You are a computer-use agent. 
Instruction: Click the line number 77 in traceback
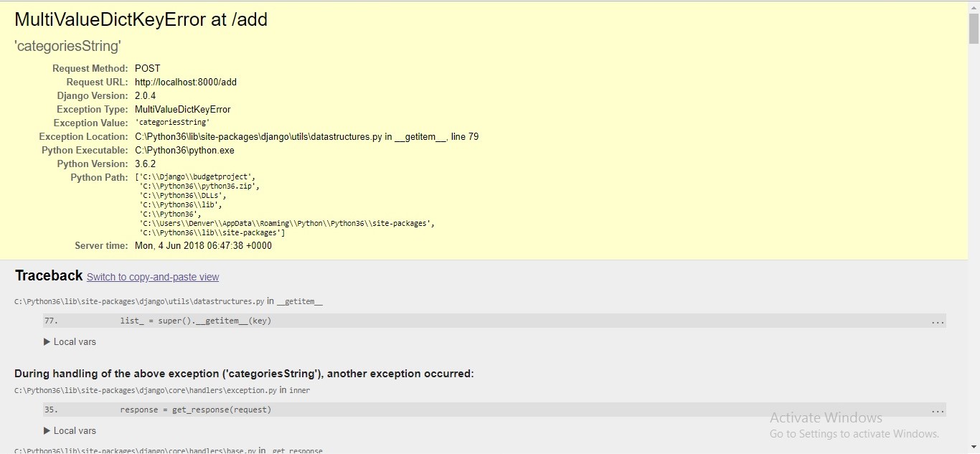tap(51, 321)
